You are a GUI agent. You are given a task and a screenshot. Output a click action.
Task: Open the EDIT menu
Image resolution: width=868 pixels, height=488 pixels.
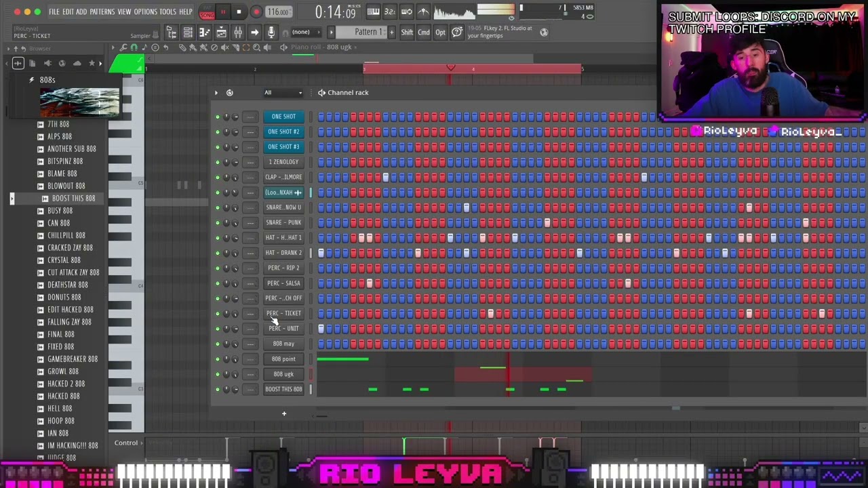pos(68,12)
